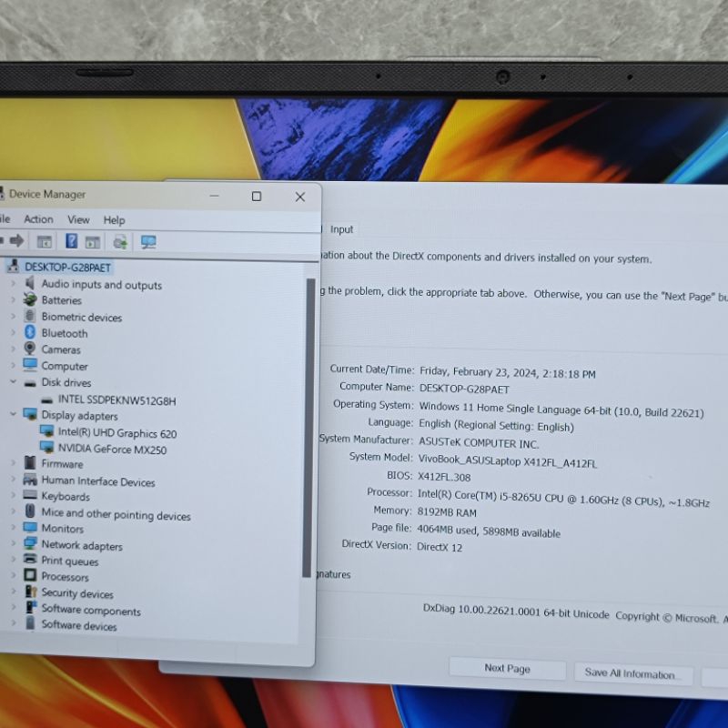The width and height of the screenshot is (728, 728).
Task: Open the Help menu in Device Manager
Action: [115, 220]
